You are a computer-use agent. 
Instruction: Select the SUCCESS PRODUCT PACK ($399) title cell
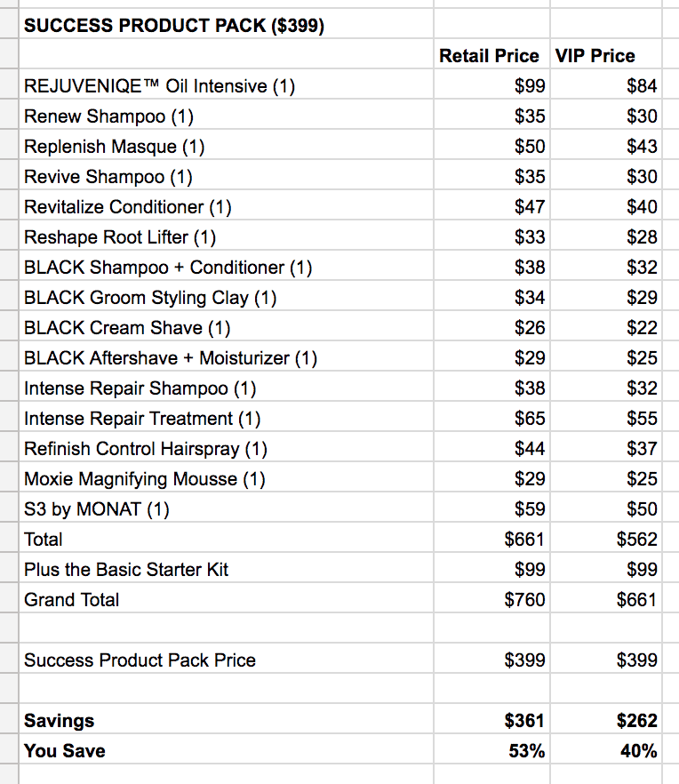(x=174, y=26)
